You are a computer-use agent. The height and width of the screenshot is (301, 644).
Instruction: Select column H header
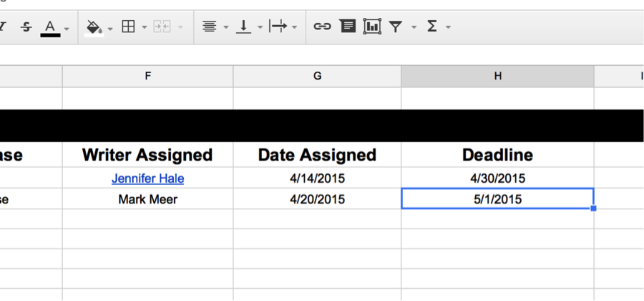click(497, 76)
